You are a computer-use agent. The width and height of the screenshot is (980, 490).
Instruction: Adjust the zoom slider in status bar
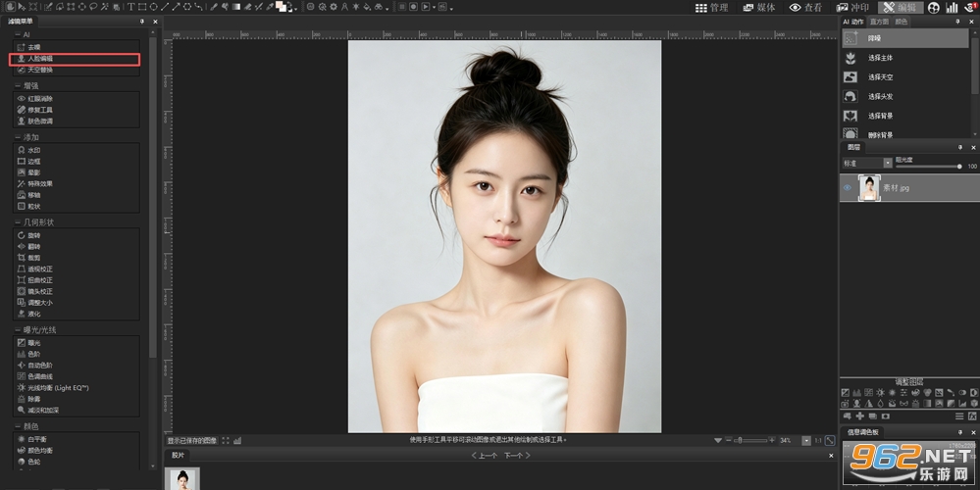pyautogui.click(x=750, y=441)
